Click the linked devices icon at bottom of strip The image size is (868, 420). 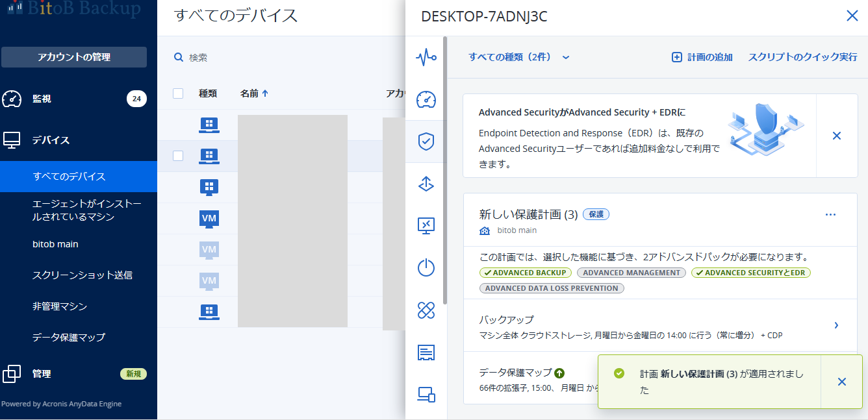426,394
